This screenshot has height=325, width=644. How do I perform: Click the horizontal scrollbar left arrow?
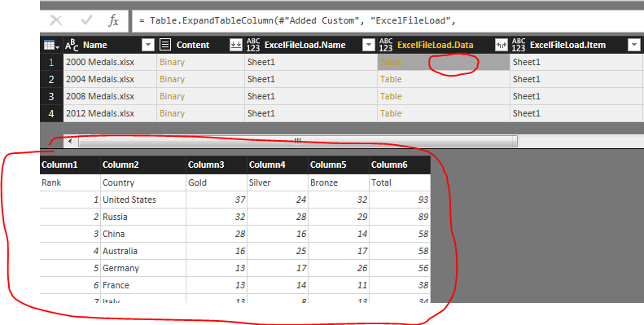coord(70,142)
